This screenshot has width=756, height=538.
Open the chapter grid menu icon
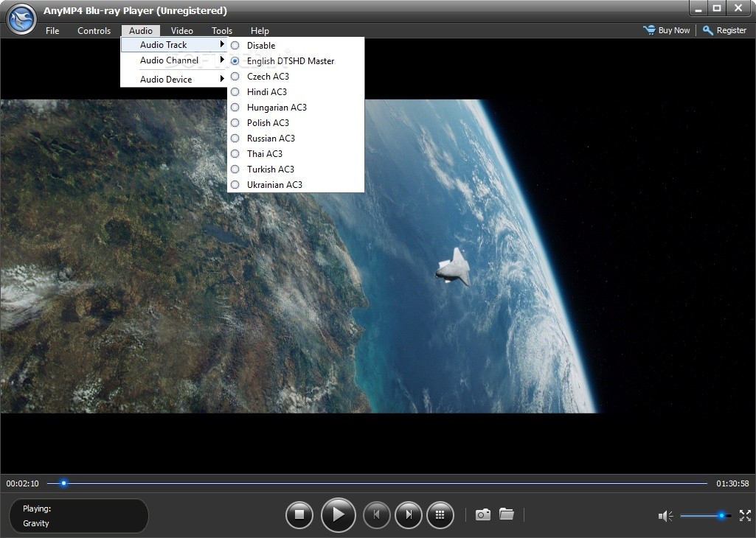pos(440,515)
